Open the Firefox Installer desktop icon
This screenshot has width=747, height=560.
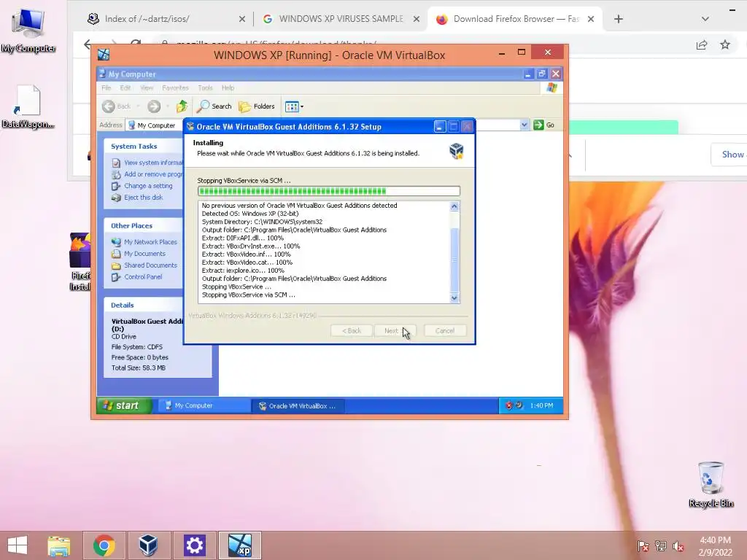[x=80, y=262]
